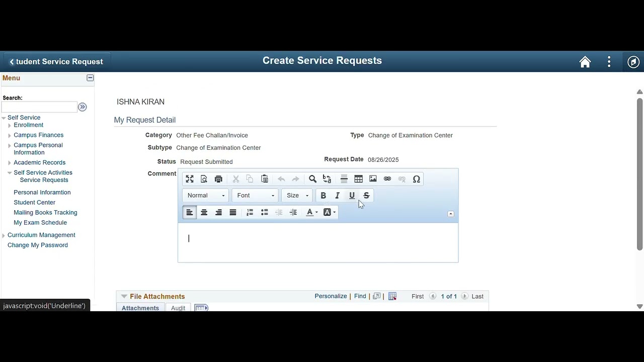Insert a hyperlink via Link icon
The width and height of the screenshot is (644, 362).
[x=387, y=179]
